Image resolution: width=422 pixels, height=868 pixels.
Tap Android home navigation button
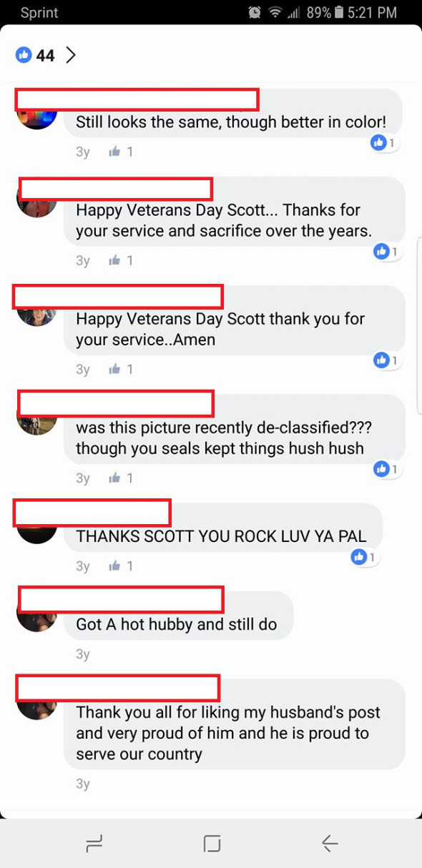point(212,844)
